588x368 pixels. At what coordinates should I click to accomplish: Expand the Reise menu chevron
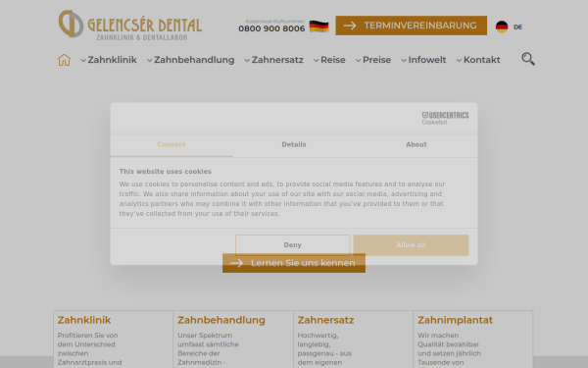[317, 60]
